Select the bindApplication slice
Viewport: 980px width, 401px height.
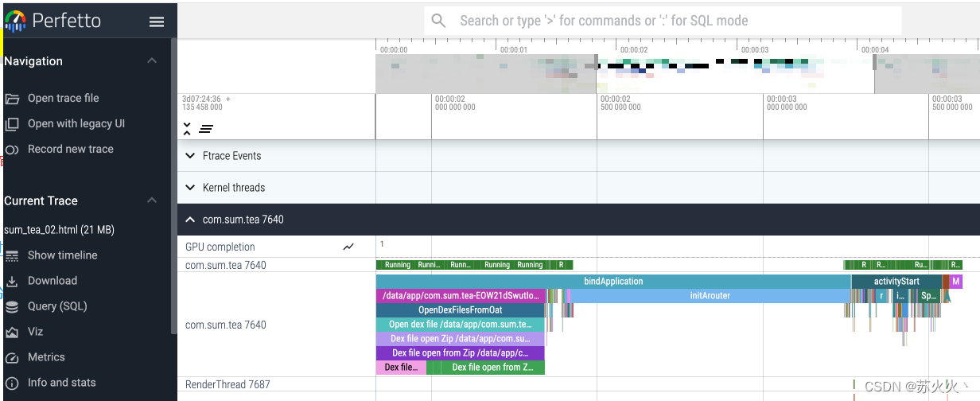point(613,282)
